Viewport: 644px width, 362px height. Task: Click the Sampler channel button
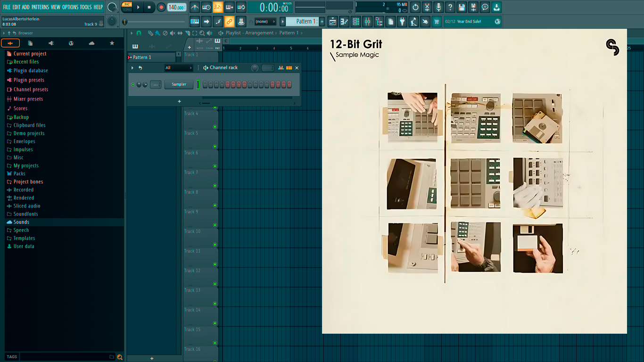coord(179,84)
